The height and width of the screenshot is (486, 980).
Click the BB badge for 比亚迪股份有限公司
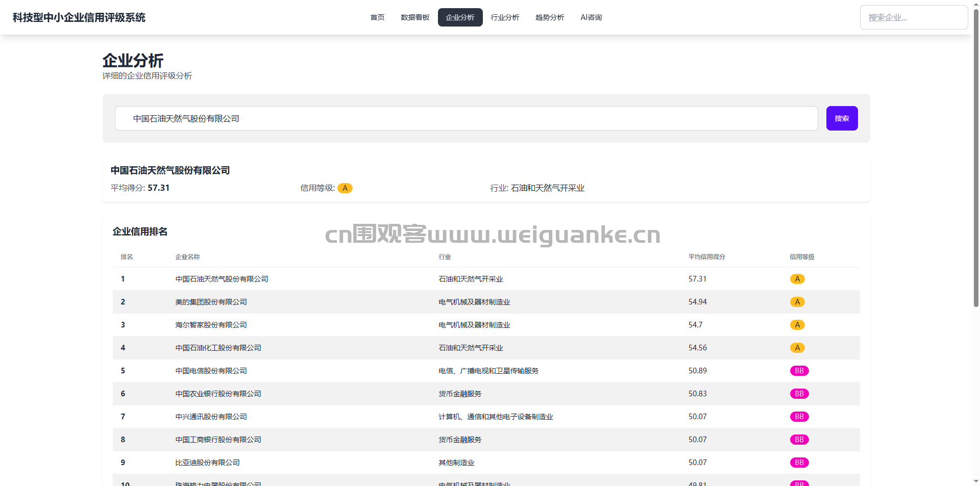799,463
